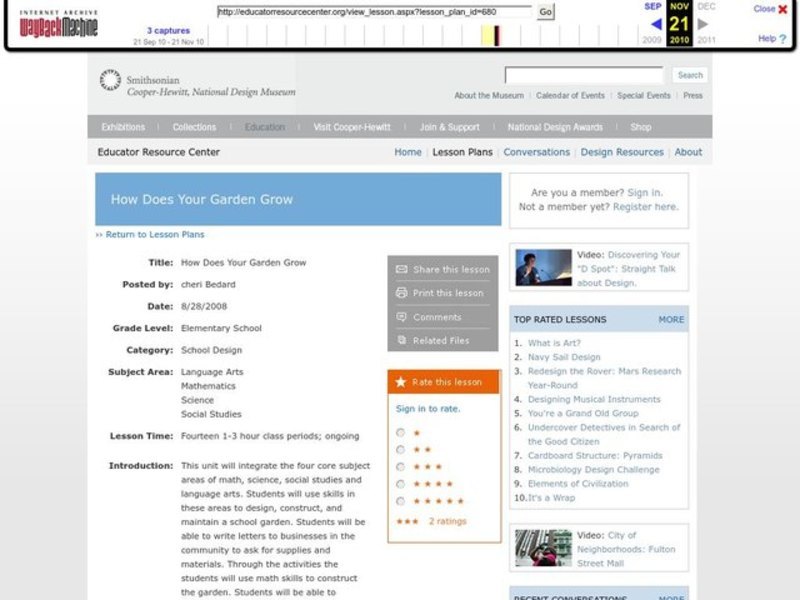800x600 pixels.
Task: Click the Smithsonian sunburst logo
Action: (x=110, y=81)
